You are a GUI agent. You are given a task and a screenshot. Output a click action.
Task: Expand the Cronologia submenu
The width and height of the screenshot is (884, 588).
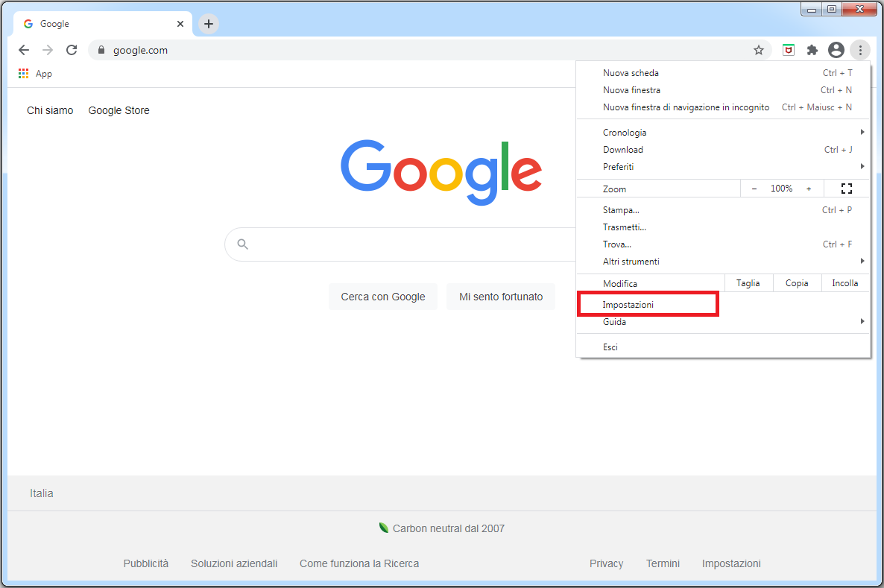click(723, 133)
